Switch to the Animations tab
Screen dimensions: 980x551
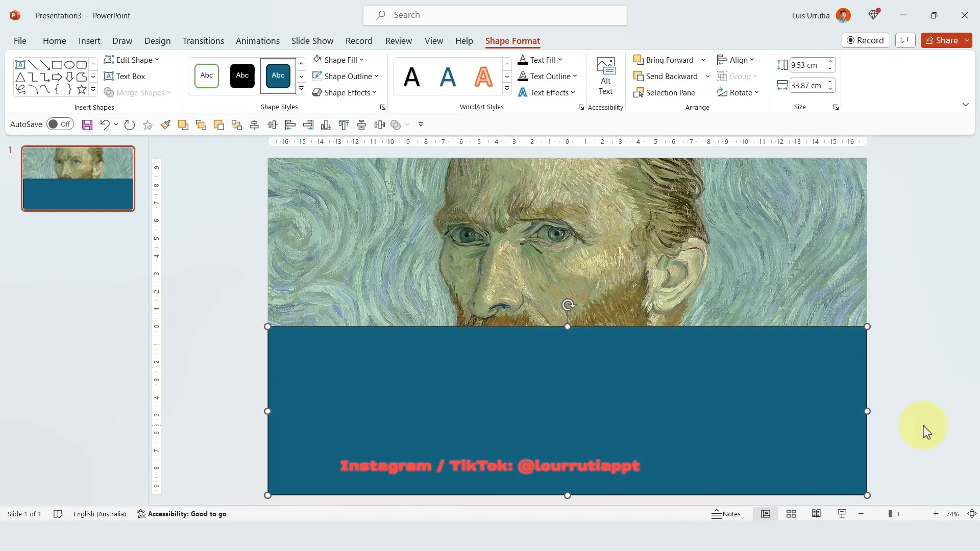pyautogui.click(x=258, y=41)
